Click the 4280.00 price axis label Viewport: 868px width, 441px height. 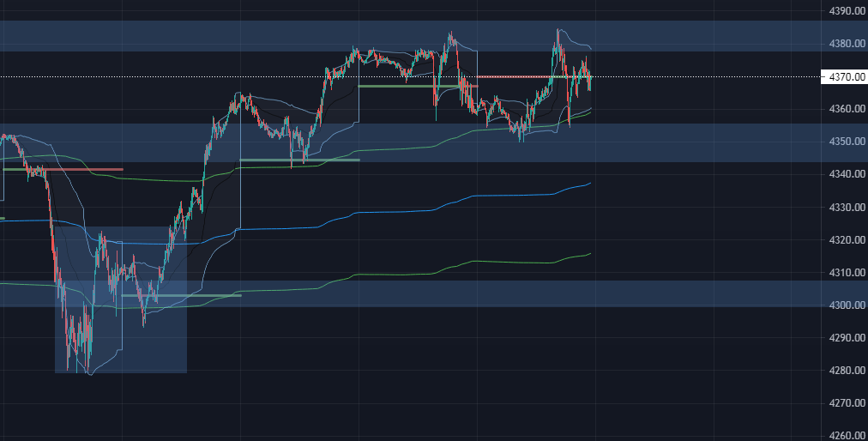point(847,371)
